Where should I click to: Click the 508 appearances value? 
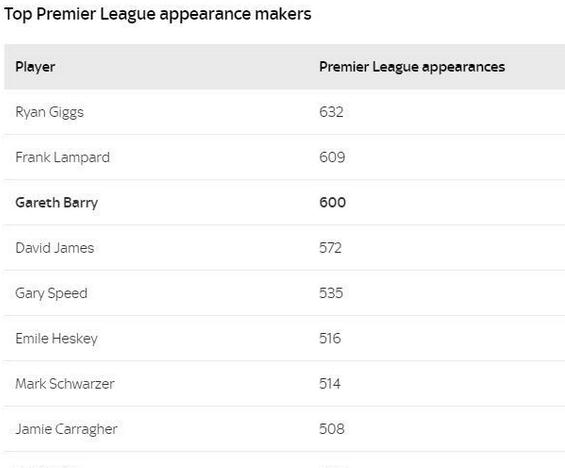click(332, 429)
